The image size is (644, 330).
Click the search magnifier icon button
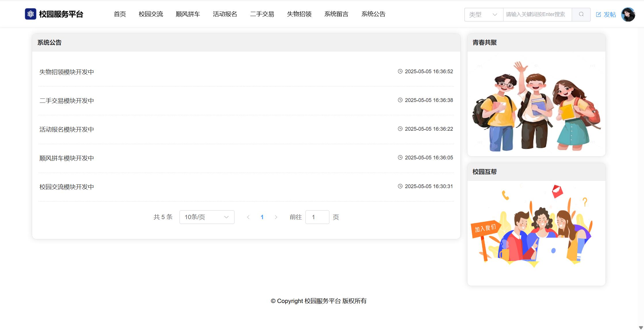tap(581, 14)
